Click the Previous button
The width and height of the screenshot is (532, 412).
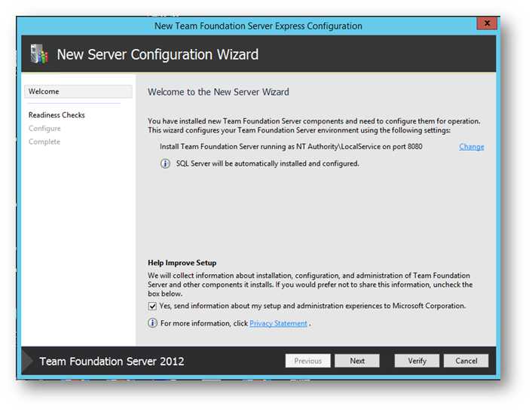click(307, 361)
